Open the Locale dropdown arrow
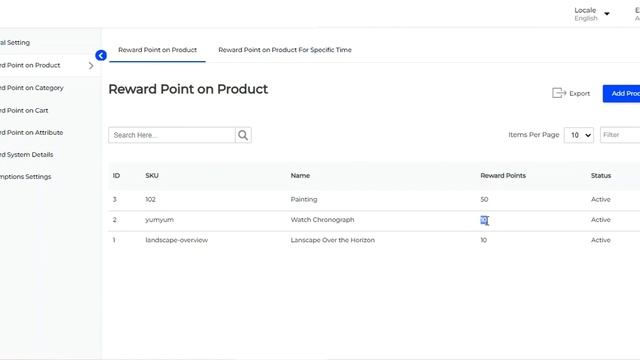Screen dimensions: 640x360 coord(607,14)
